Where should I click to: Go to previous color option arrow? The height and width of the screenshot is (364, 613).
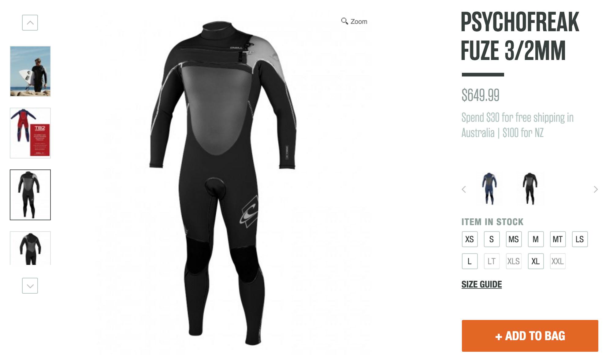coord(464,189)
